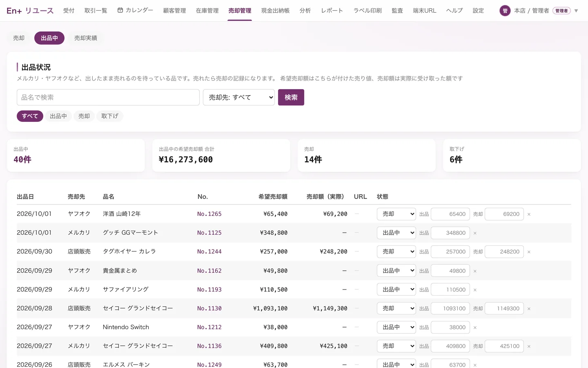Screen dimensions: 588x368
Task: Delete No.1125 グッチ GGマーモント listing with ×
Action: [475, 233]
